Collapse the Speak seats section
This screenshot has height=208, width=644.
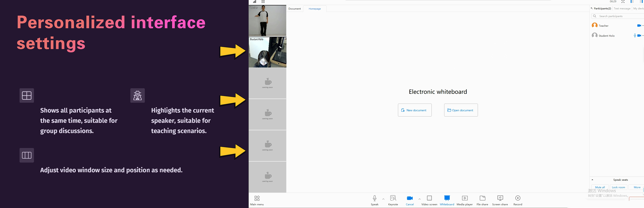[592, 180]
